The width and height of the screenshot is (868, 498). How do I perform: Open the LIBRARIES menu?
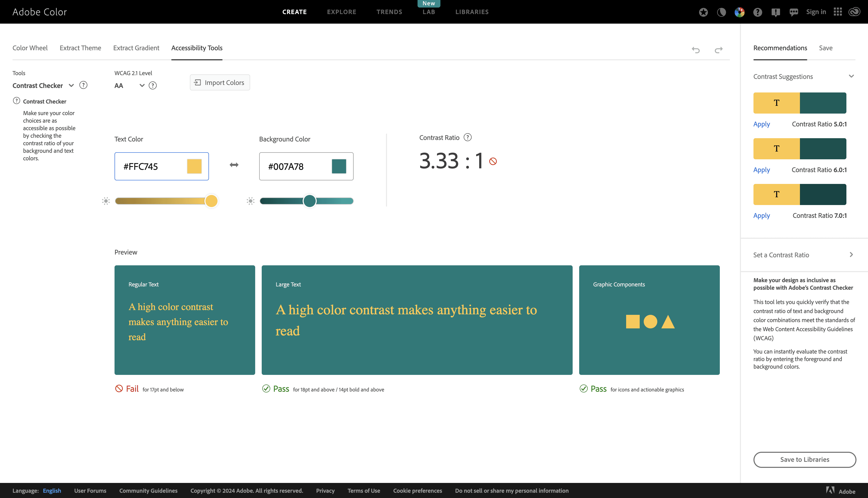pos(472,12)
